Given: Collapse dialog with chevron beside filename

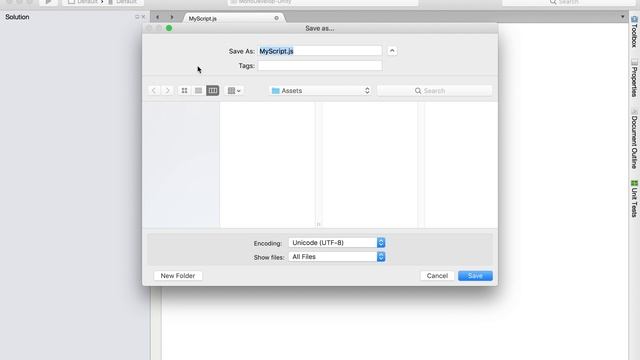Looking at the screenshot, I should click(x=392, y=51).
